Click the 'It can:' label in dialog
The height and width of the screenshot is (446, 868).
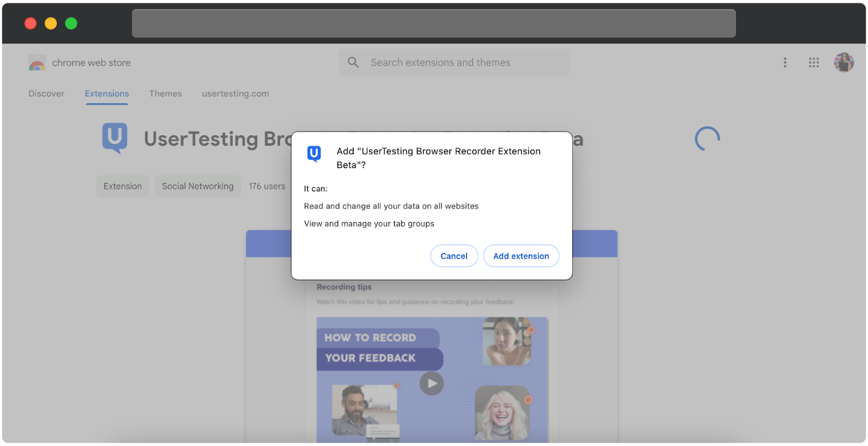coord(316,189)
